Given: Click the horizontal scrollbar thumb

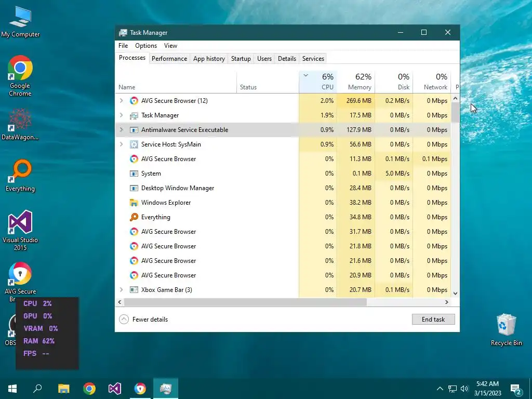Looking at the screenshot, I should (x=246, y=302).
